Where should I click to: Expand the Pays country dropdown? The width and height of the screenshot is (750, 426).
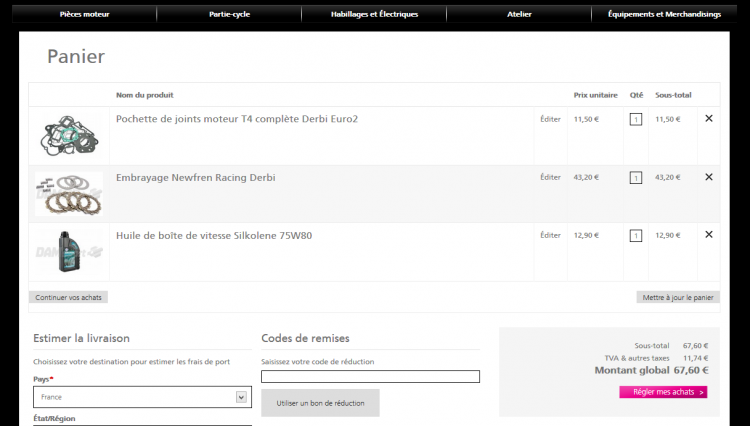click(143, 397)
